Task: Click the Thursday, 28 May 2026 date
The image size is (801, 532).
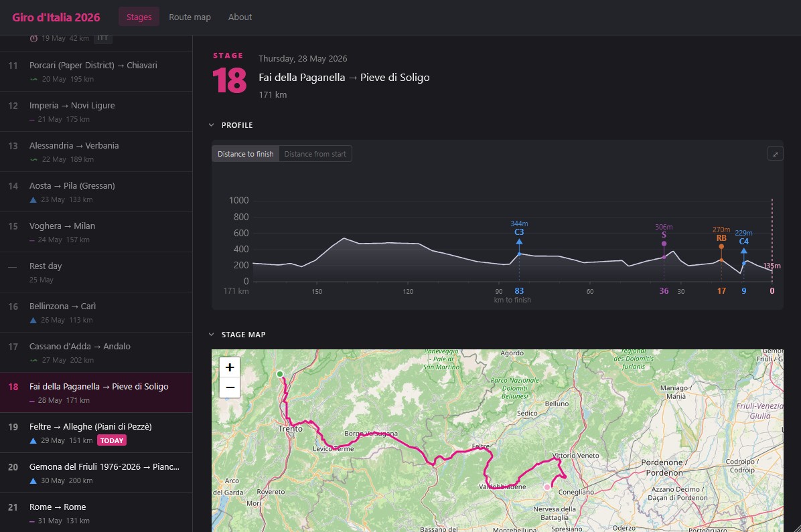Action: (303, 59)
